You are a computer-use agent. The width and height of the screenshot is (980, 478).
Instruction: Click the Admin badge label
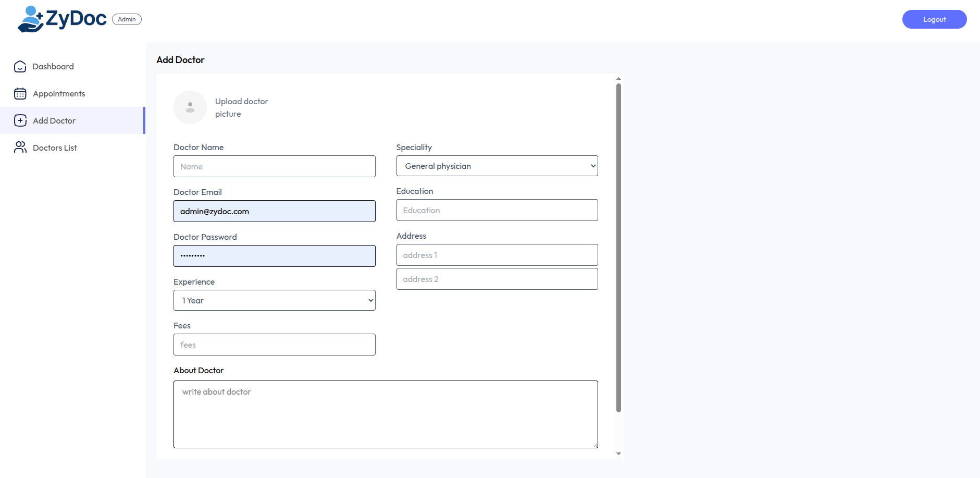pos(127,19)
